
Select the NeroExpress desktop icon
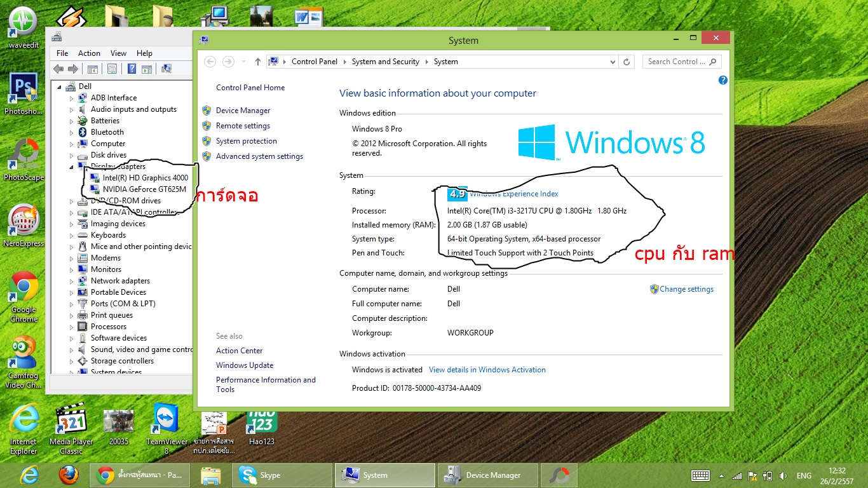(24, 226)
